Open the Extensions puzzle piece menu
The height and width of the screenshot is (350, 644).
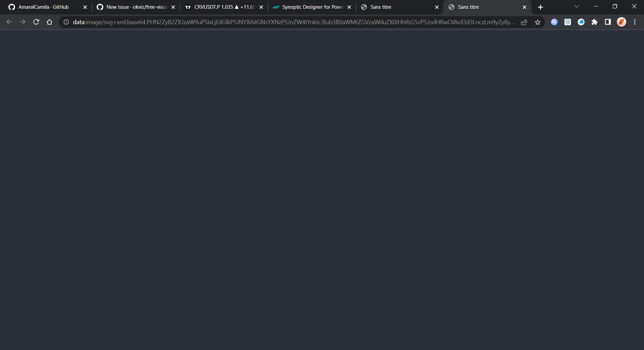tap(595, 22)
